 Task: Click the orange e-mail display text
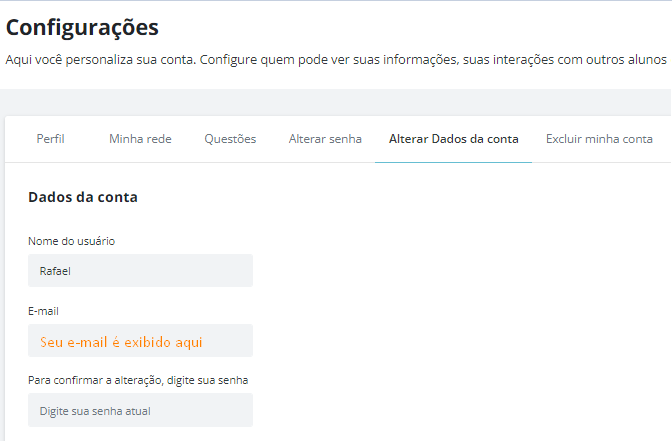(x=121, y=342)
